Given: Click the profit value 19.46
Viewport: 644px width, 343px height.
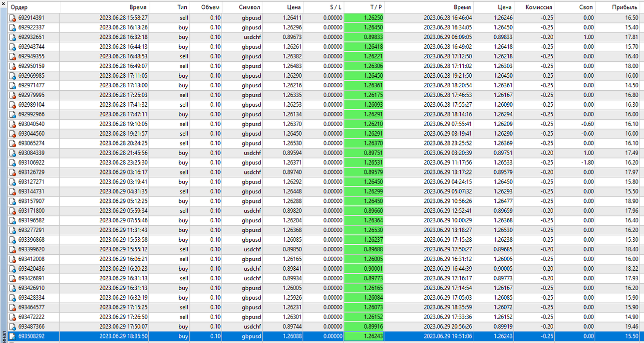Looking at the screenshot, I should 632,327.
